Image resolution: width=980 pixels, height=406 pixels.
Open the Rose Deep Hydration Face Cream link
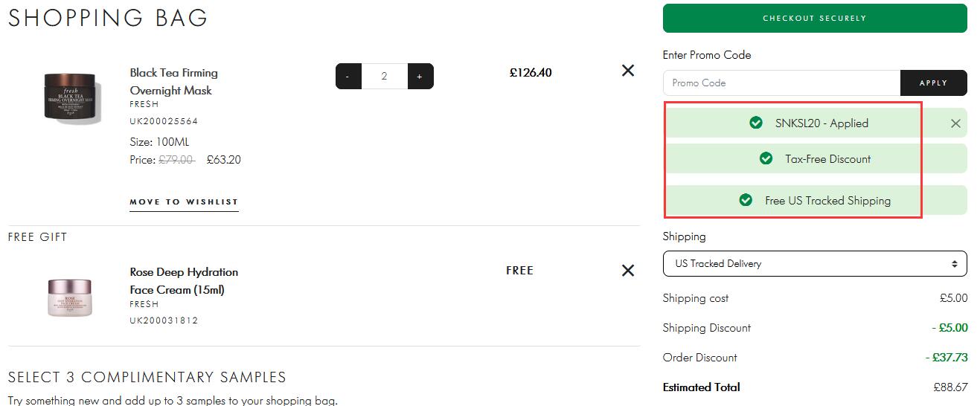pyautogui.click(x=184, y=281)
